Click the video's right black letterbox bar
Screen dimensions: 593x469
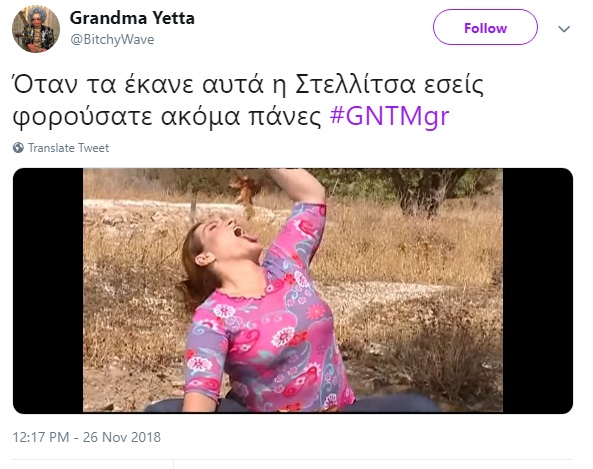click(x=538, y=290)
